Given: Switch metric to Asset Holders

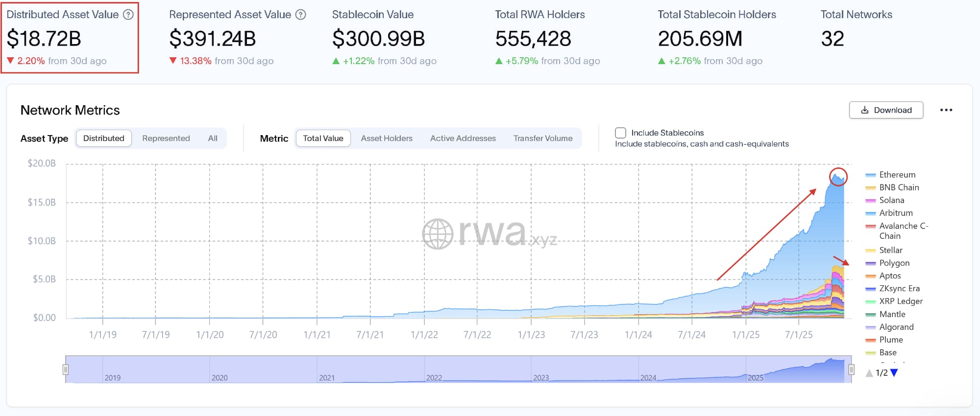Looking at the screenshot, I should (x=387, y=139).
